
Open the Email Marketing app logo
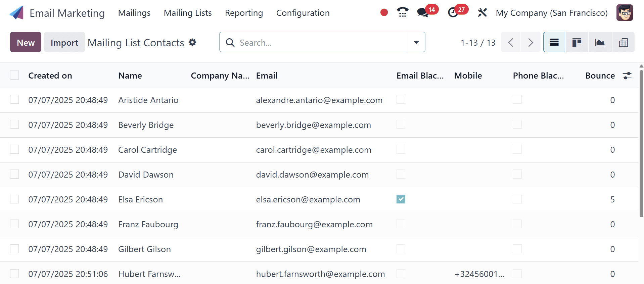click(x=16, y=13)
